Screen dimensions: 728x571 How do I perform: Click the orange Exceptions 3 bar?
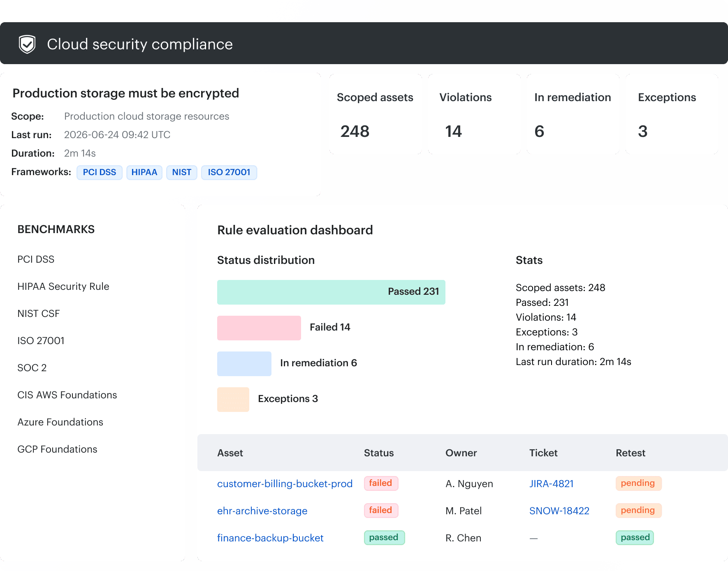point(233,400)
